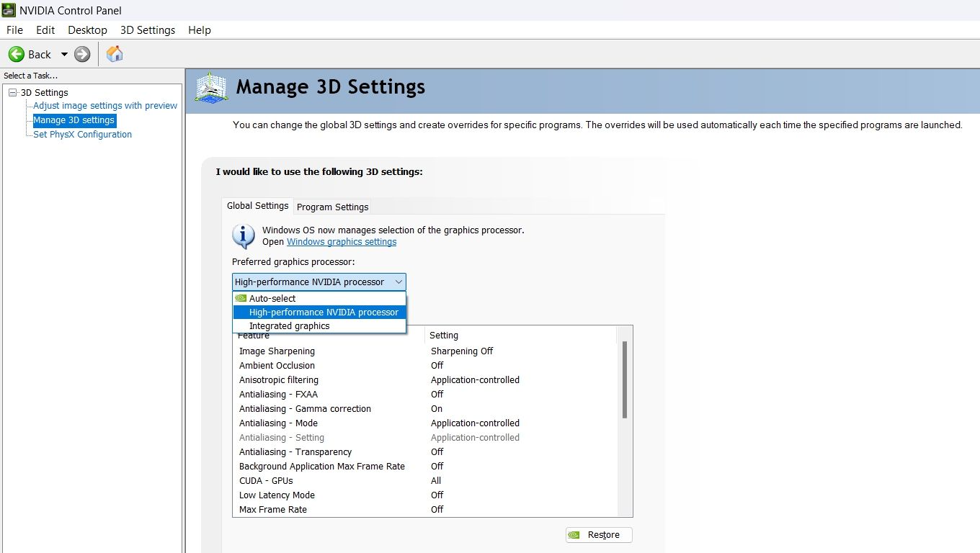Select the Ambient Occlusion feature row

(x=425, y=366)
